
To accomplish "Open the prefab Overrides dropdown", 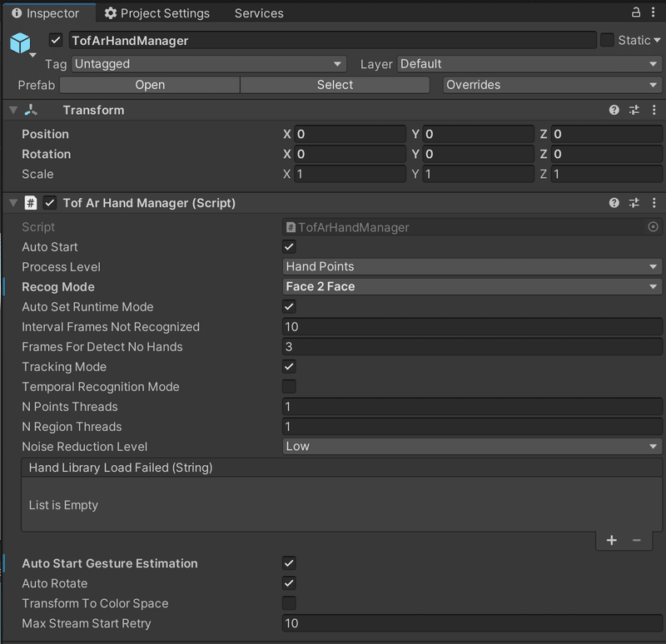I will point(552,85).
